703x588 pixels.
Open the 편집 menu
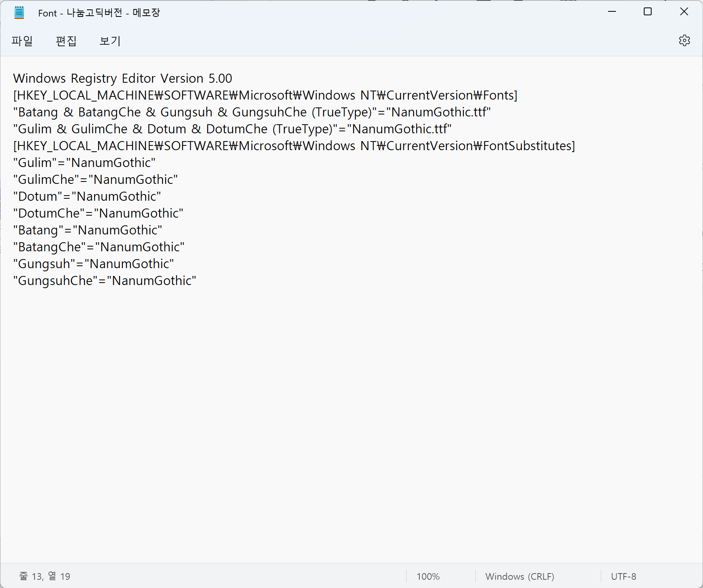click(x=66, y=41)
